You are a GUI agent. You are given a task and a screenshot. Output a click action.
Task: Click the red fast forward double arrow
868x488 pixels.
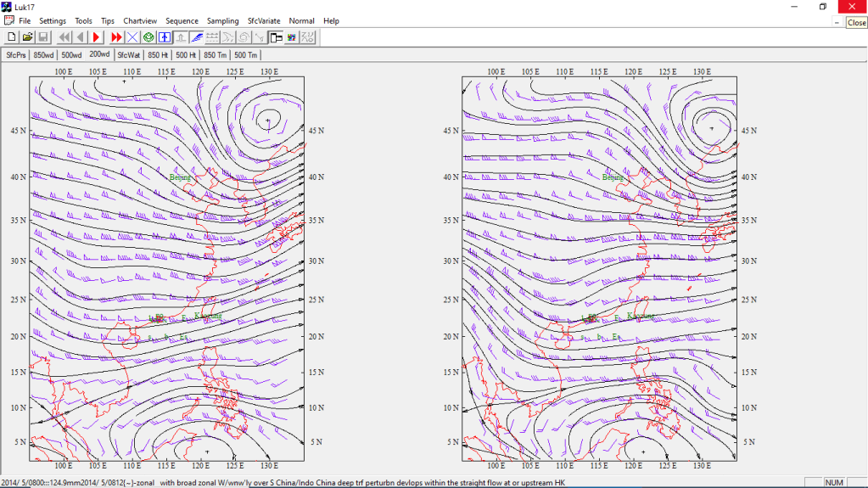[x=116, y=37]
